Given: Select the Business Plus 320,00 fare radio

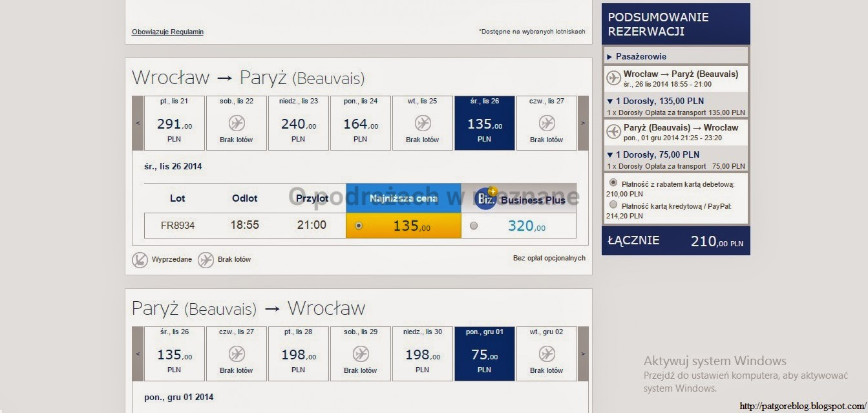Looking at the screenshot, I should [x=474, y=226].
